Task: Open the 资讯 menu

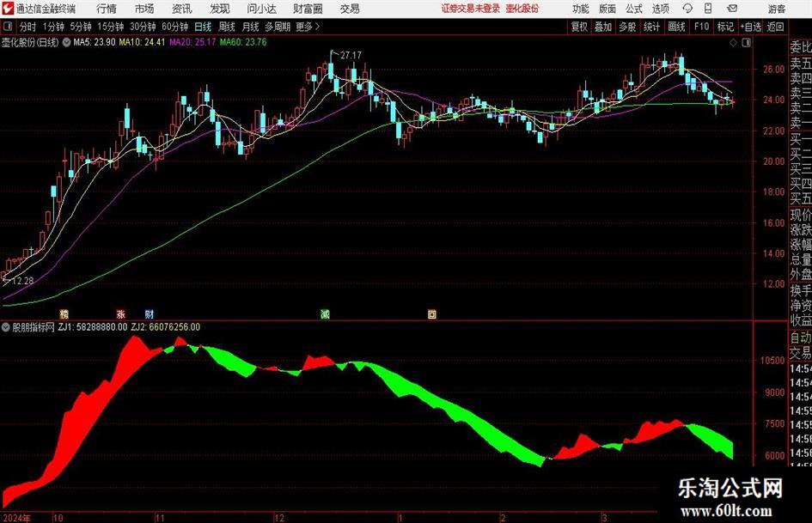Action: tap(182, 9)
